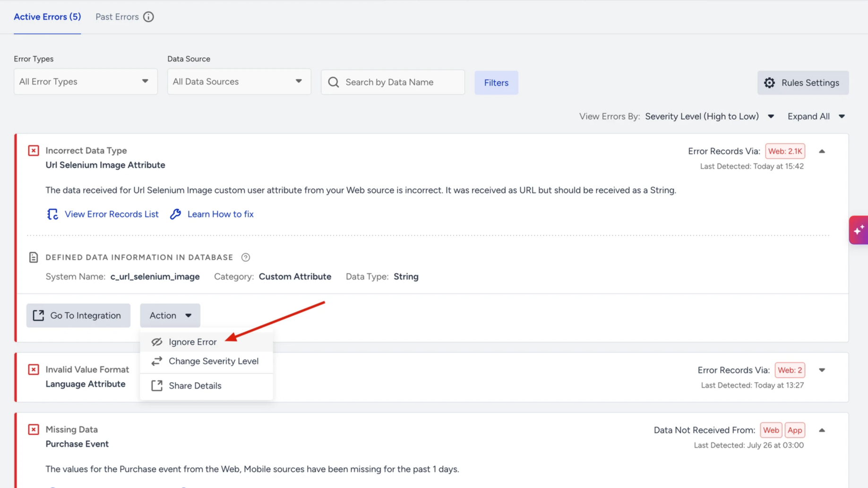
Task: Collapse the Missing Data error card
Action: click(x=822, y=430)
